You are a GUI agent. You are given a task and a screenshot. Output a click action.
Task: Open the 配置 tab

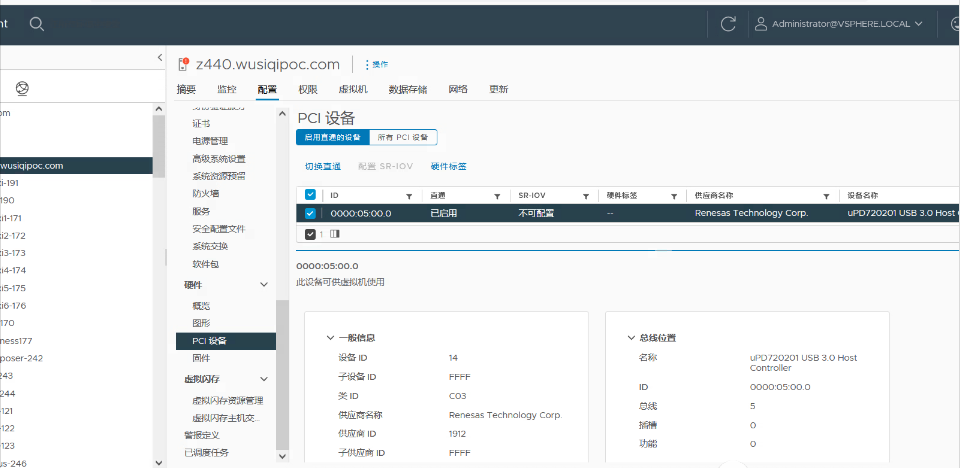point(267,89)
